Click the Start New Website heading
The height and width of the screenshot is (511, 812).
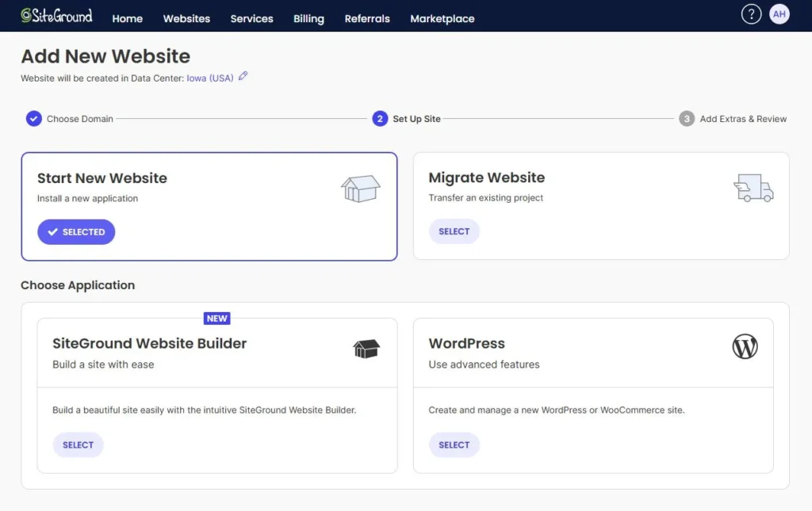coord(102,178)
